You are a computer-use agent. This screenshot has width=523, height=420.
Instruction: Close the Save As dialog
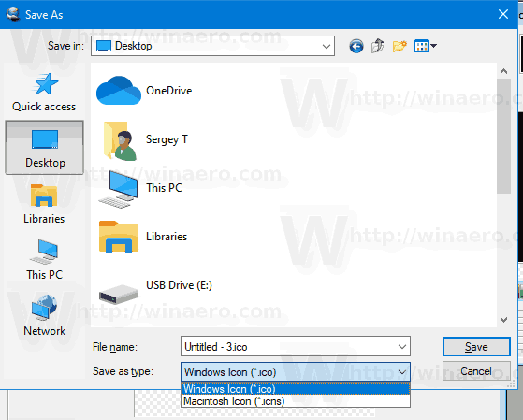point(503,14)
